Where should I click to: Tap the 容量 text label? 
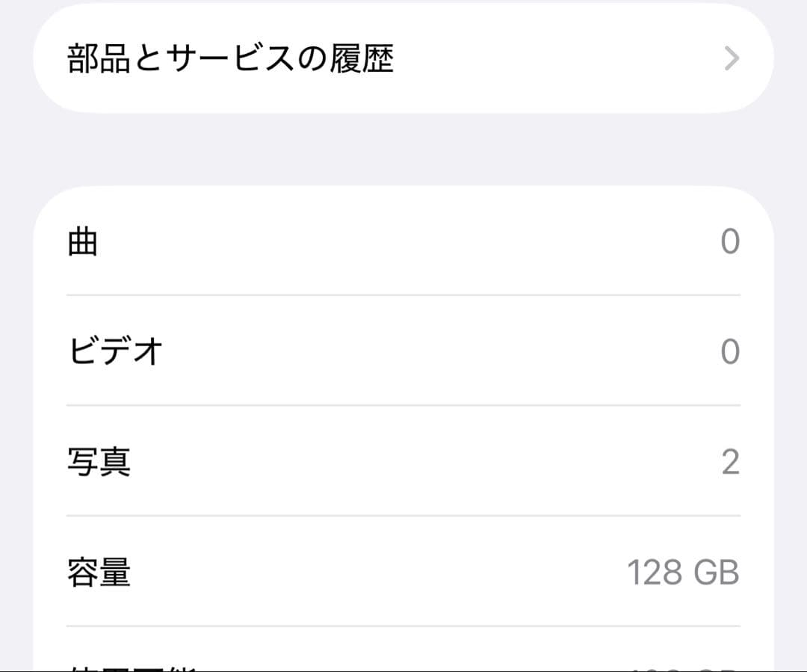[x=99, y=572]
